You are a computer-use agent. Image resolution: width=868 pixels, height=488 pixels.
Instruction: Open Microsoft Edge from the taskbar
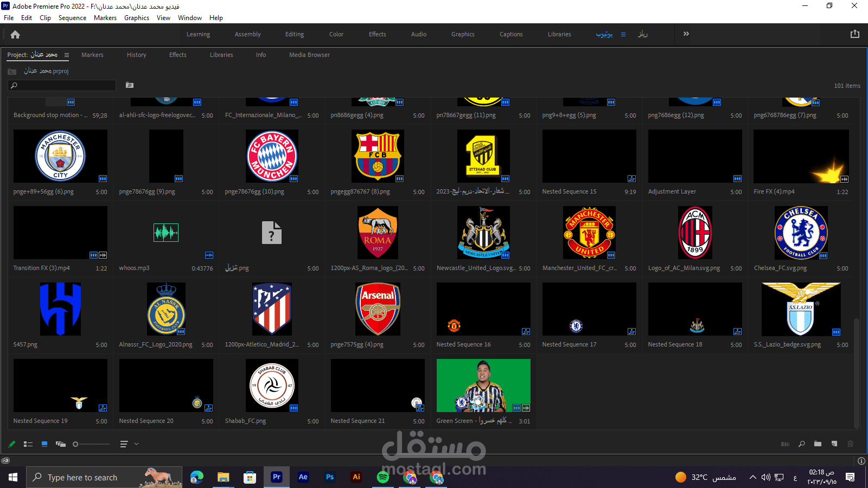[196, 477]
